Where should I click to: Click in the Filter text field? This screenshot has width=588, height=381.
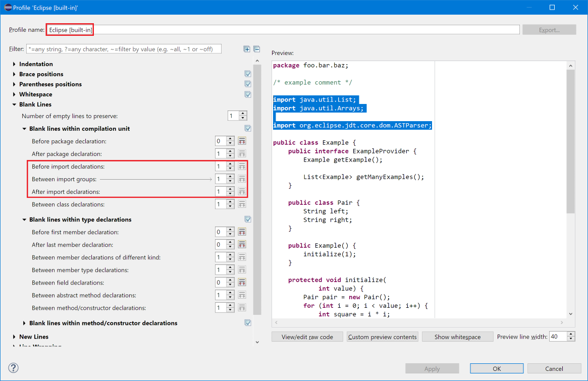coord(124,49)
